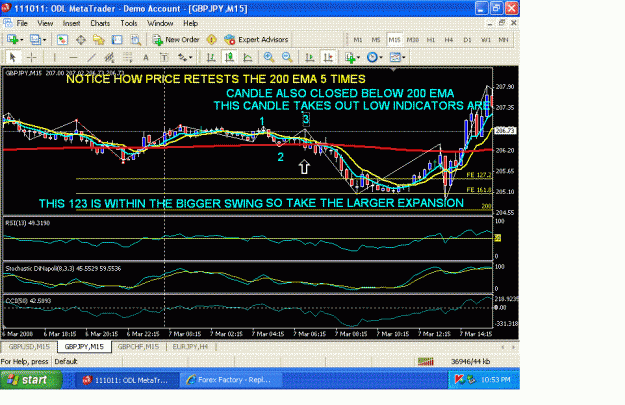
Task: Select the GBPJPY,M15 chart tab
Action: 84,347
